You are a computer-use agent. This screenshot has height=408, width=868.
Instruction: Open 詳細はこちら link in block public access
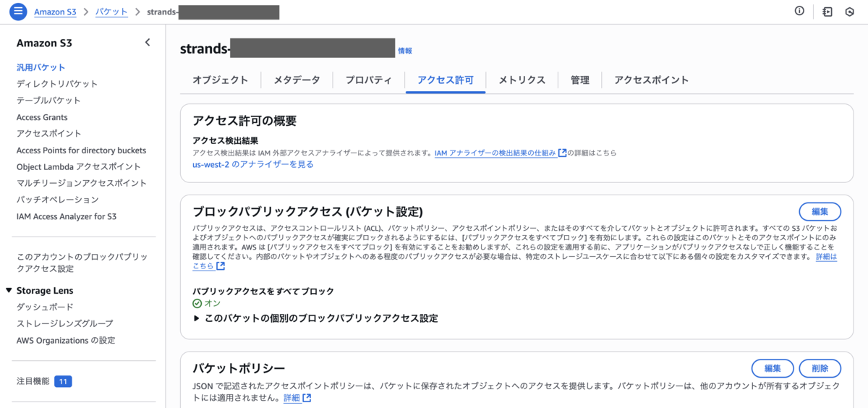(826, 257)
